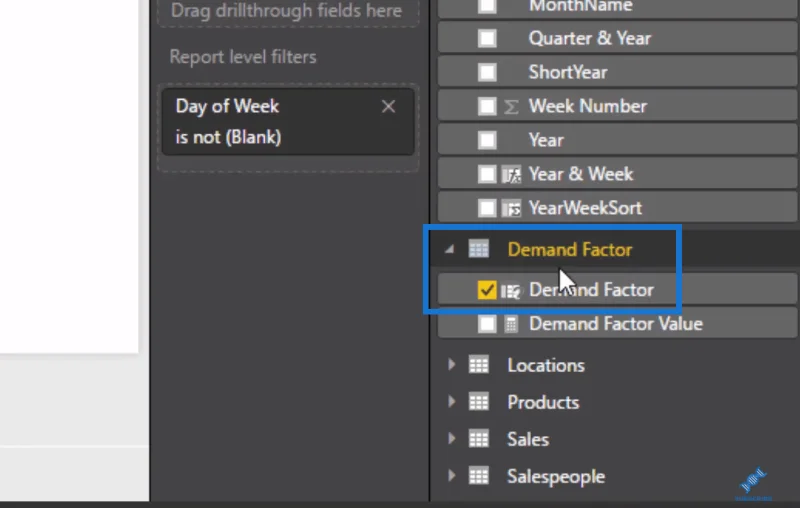
Task: Select the Salespeople table name
Action: click(x=556, y=476)
